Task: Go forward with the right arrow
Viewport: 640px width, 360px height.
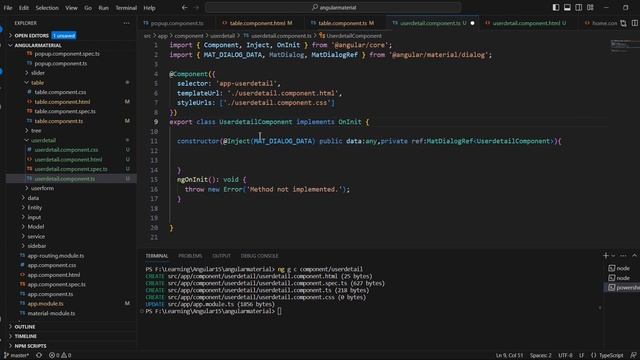Action: tap(196, 7)
